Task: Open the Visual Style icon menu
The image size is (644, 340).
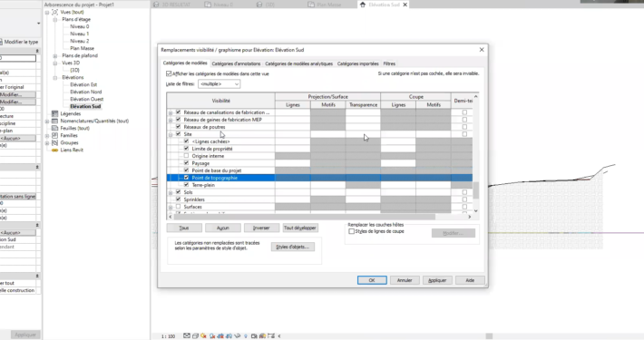Action: tap(196, 335)
